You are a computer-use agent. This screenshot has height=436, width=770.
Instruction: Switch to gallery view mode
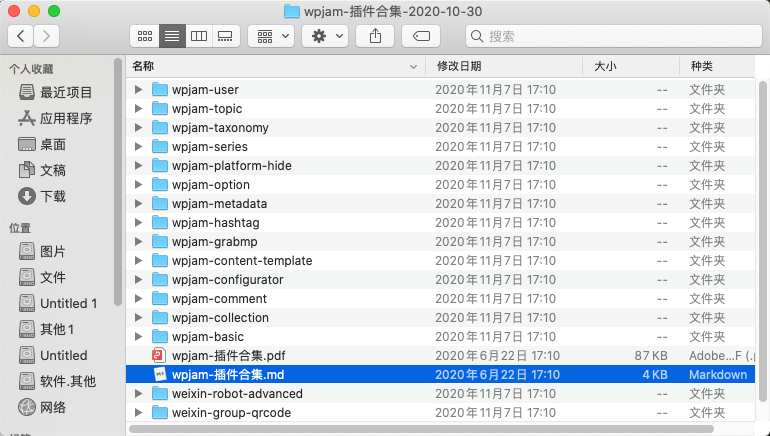[x=225, y=36]
